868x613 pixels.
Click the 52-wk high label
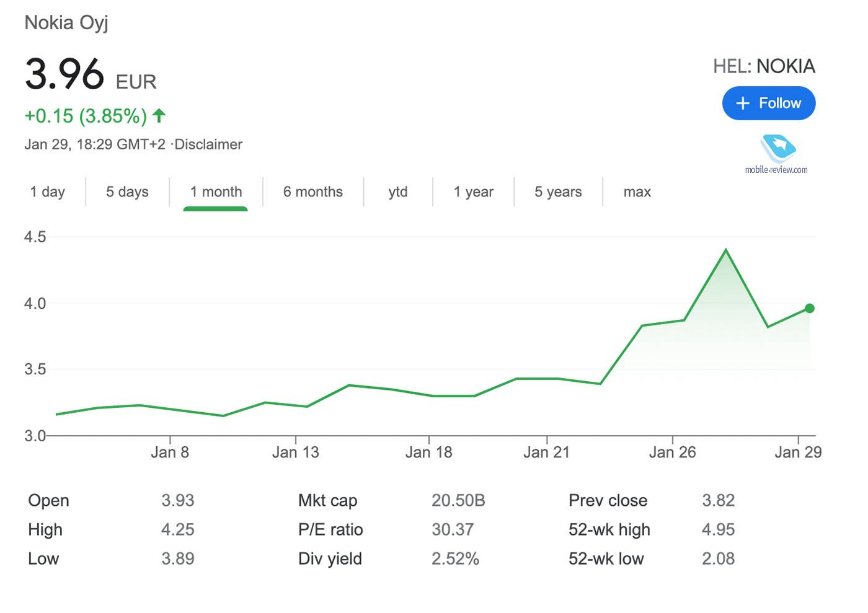(x=609, y=530)
